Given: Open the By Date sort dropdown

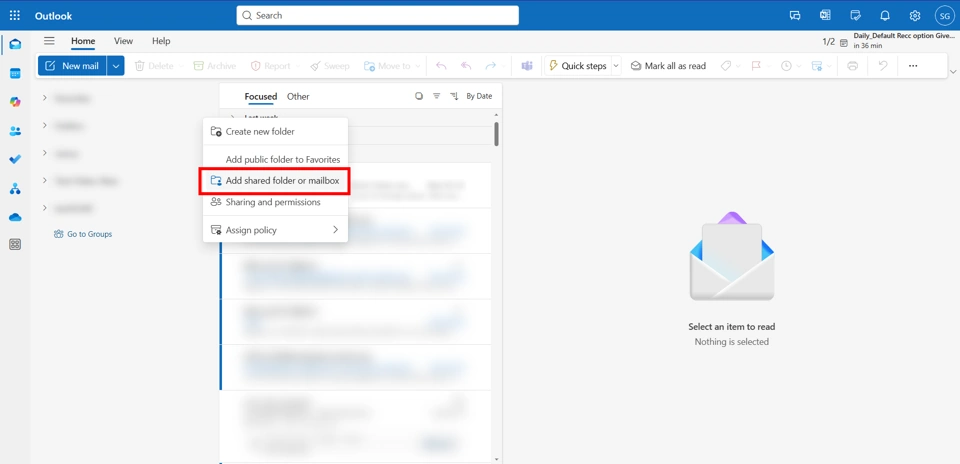Looking at the screenshot, I should [x=479, y=96].
